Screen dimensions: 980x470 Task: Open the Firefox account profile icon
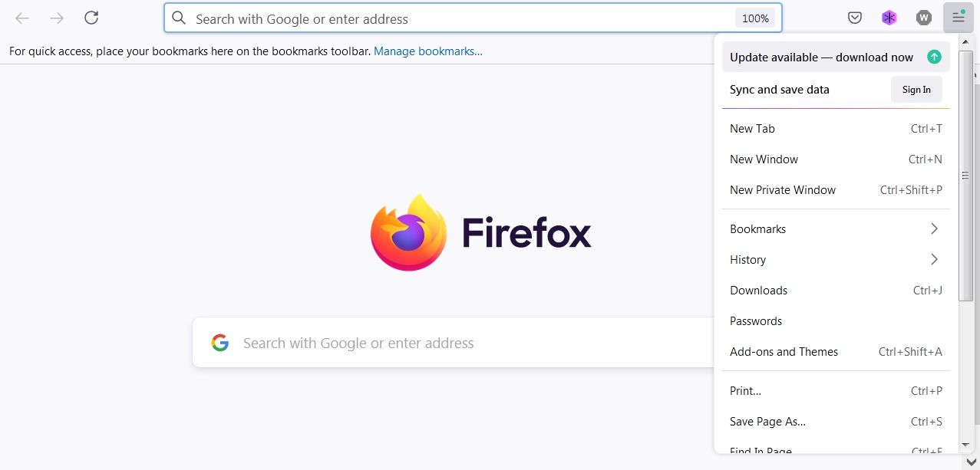point(923,17)
